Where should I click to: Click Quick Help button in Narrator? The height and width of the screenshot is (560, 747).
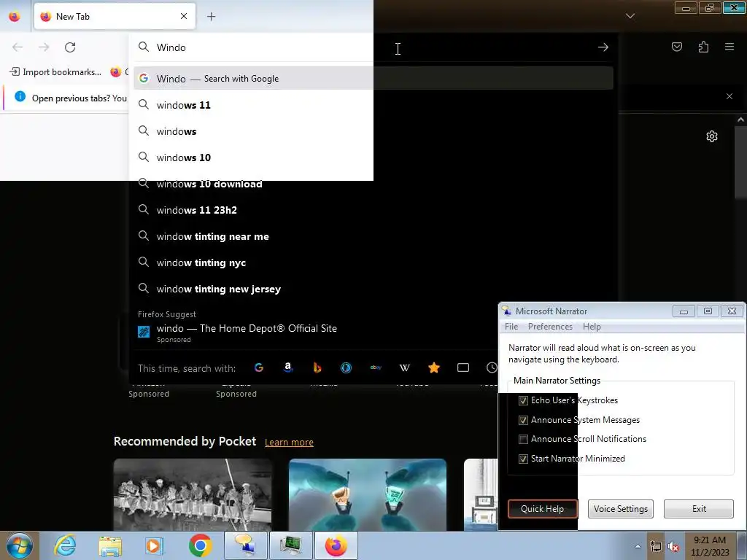click(542, 508)
